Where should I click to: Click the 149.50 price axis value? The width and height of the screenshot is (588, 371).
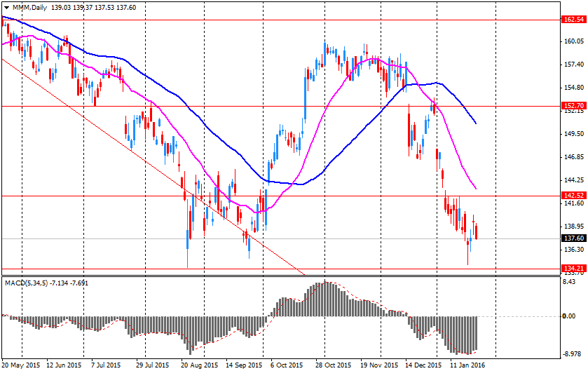(x=574, y=134)
